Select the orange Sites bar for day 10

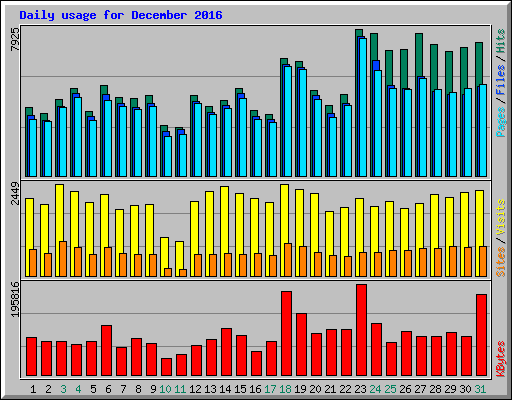coord(168,272)
